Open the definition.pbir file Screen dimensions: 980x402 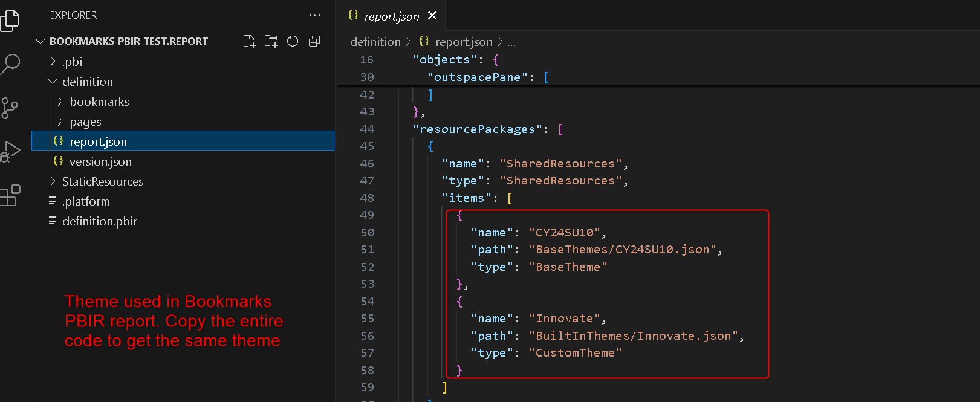[100, 221]
